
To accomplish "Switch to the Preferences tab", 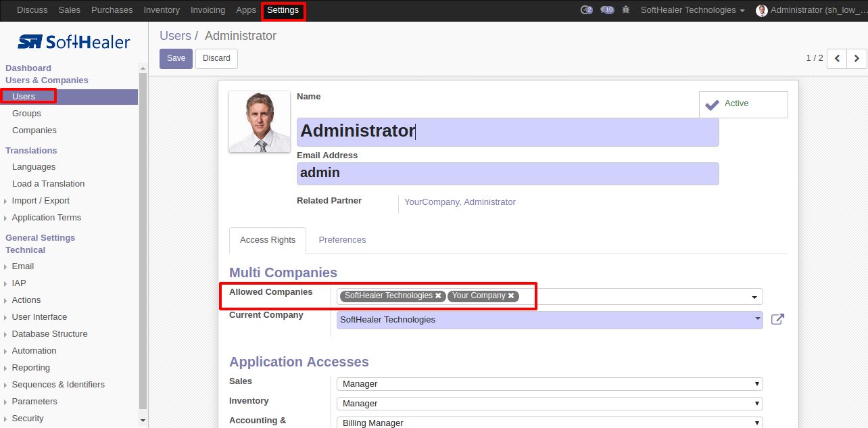I will (342, 240).
